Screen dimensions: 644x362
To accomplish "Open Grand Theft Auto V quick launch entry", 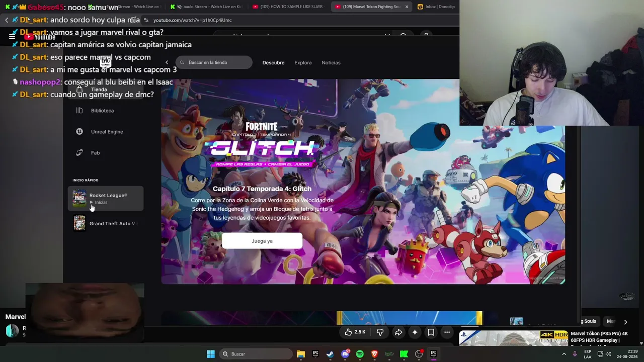I will 106,224.
